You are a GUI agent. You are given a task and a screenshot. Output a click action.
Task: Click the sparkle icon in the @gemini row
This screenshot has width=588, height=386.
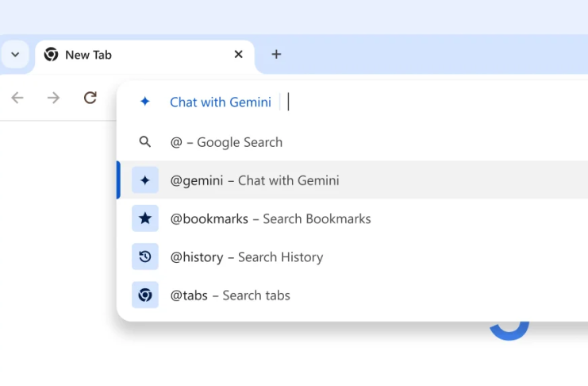pos(144,180)
